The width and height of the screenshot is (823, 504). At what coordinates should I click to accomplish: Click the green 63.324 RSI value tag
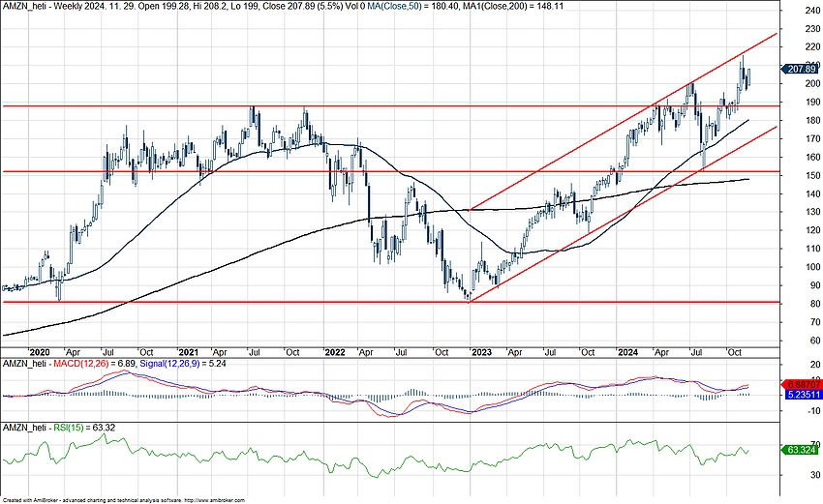(801, 450)
